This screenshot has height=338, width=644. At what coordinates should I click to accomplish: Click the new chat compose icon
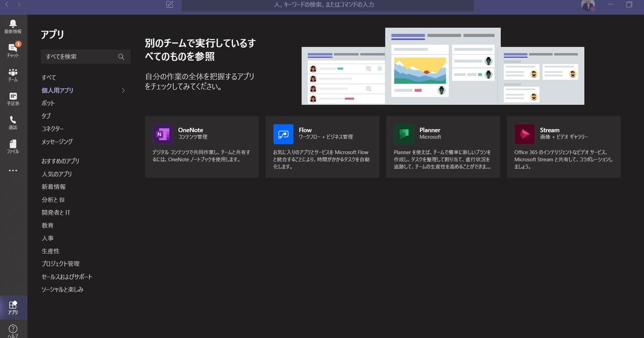[x=170, y=4]
